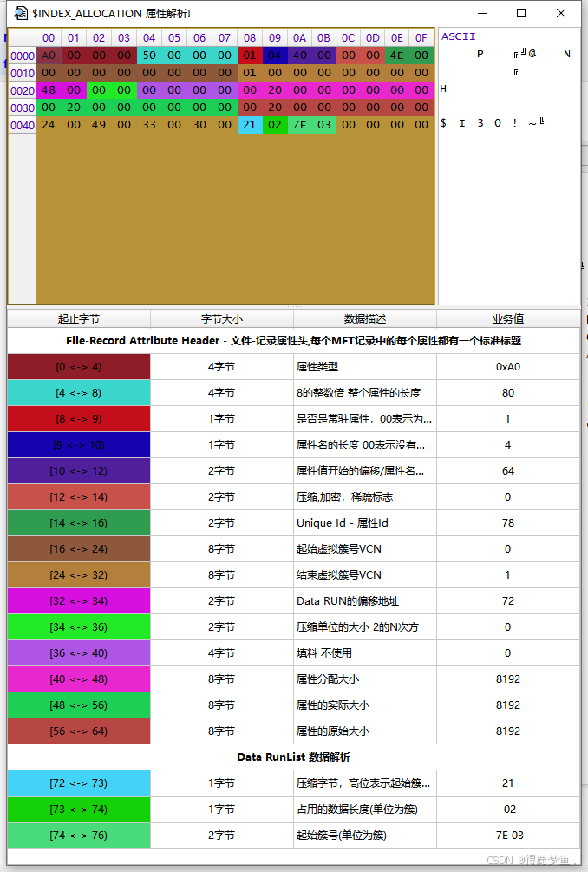588x872 pixels.
Task: Click the 属性的实际大小 description cell
Action: [x=364, y=705]
